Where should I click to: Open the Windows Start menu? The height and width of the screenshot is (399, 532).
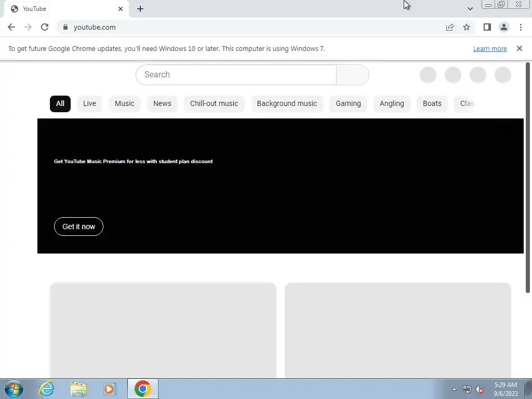point(14,389)
